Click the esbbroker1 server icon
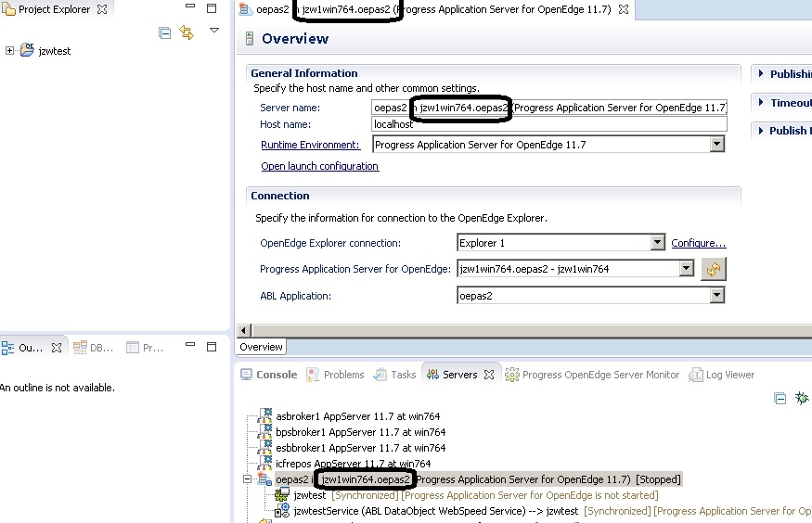 265,446
